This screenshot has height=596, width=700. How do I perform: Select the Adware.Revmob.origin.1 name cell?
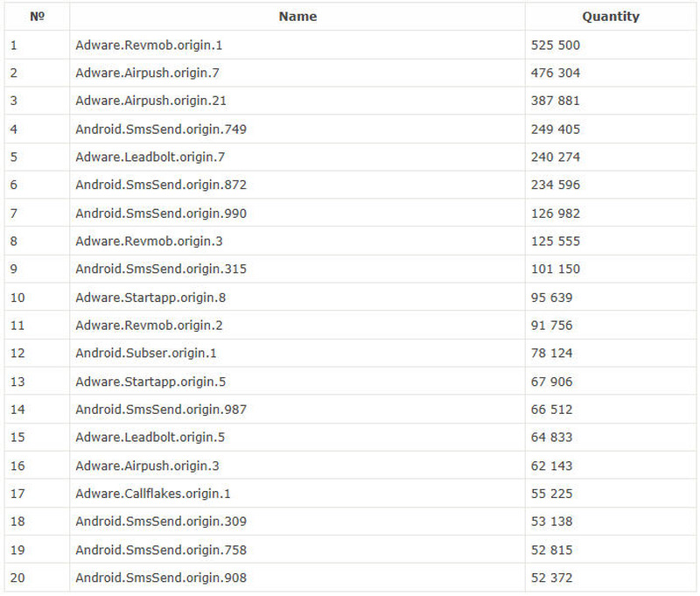pos(149,45)
